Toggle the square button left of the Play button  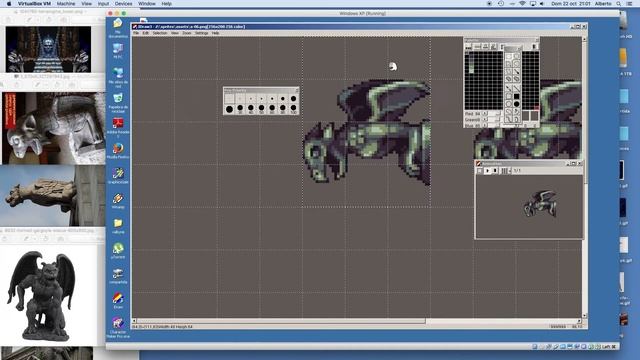480,171
